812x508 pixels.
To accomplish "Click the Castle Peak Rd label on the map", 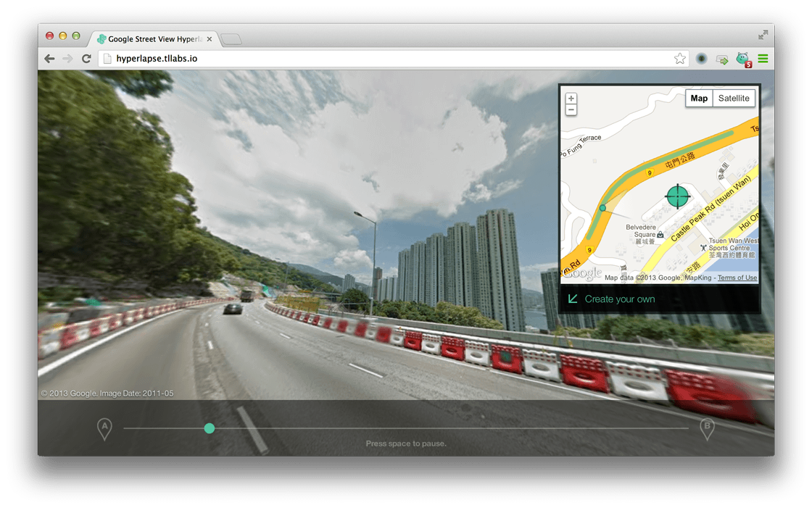I will [x=710, y=208].
